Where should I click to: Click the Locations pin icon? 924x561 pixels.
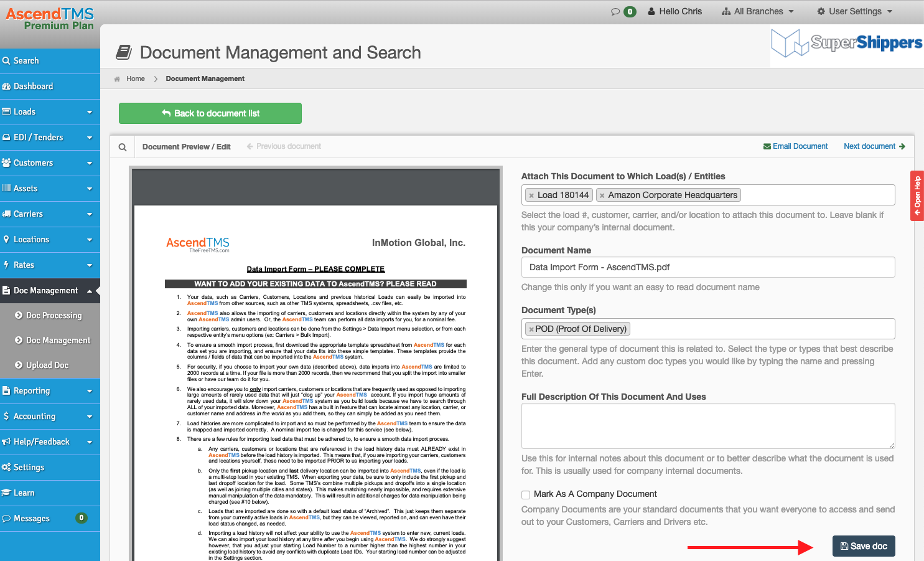6,239
